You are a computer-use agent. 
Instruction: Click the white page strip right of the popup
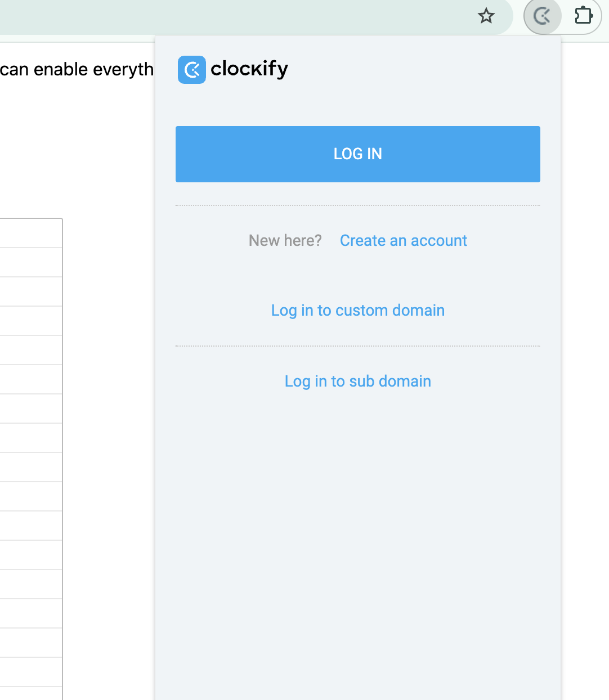coord(585,371)
